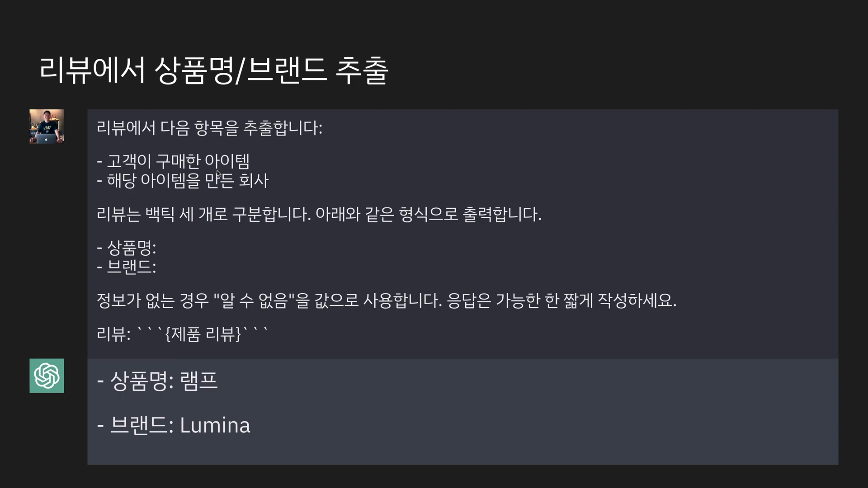Screen dimensions: 868x488
Task: Click the phrase 응답은 가능한 한 짧게 작성하세요
Action: click(561, 300)
